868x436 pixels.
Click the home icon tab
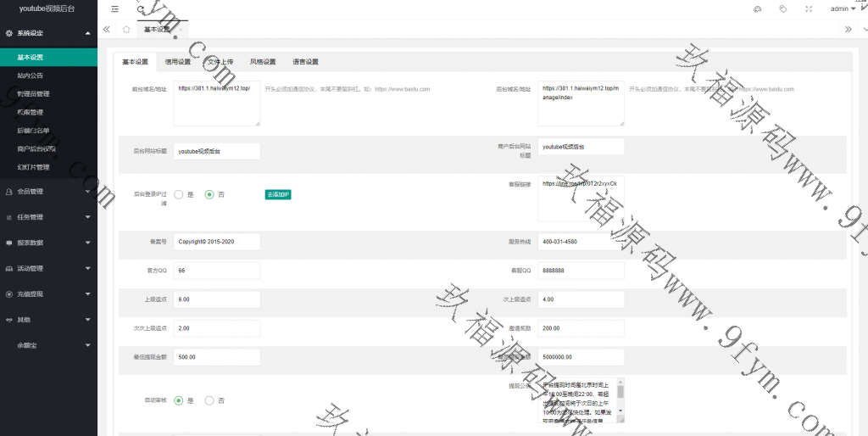coord(126,29)
